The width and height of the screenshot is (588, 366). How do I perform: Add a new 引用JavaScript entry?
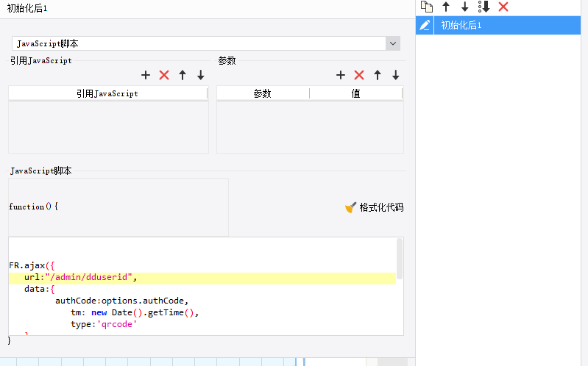[x=146, y=75]
